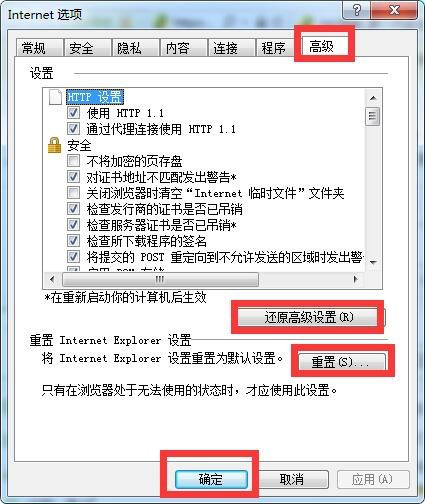Select the HTTP 设置 tree heading
Image resolution: width=425 pixels, height=504 pixels.
point(95,97)
